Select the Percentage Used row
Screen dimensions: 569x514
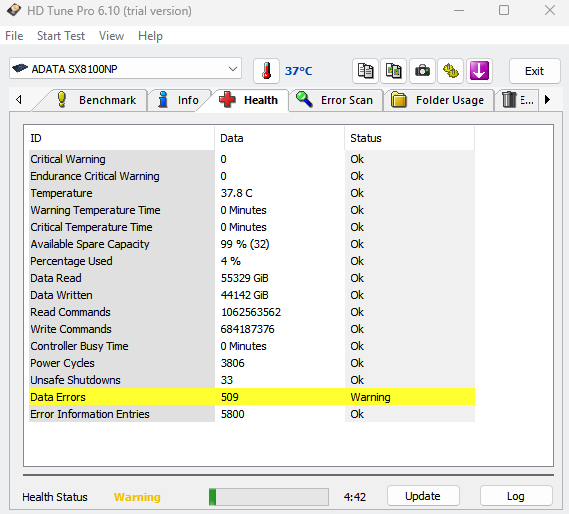(252, 261)
